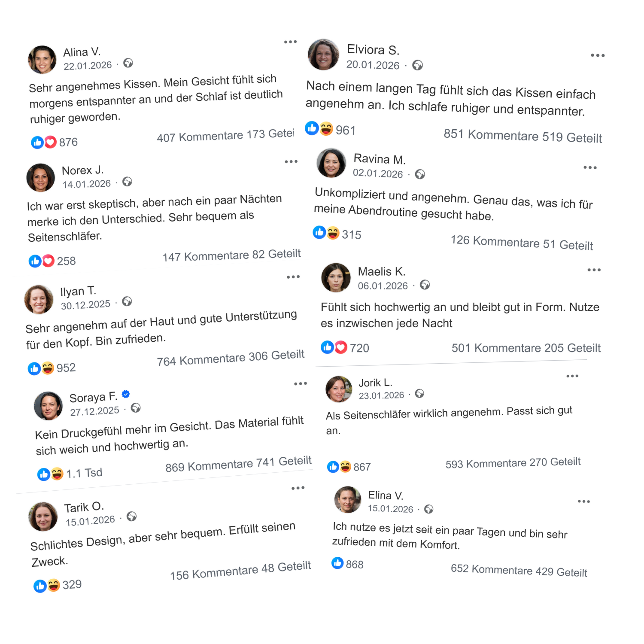Click the like reaction icon on Elina V.'s post
Screen dimensions: 644x644
(337, 563)
